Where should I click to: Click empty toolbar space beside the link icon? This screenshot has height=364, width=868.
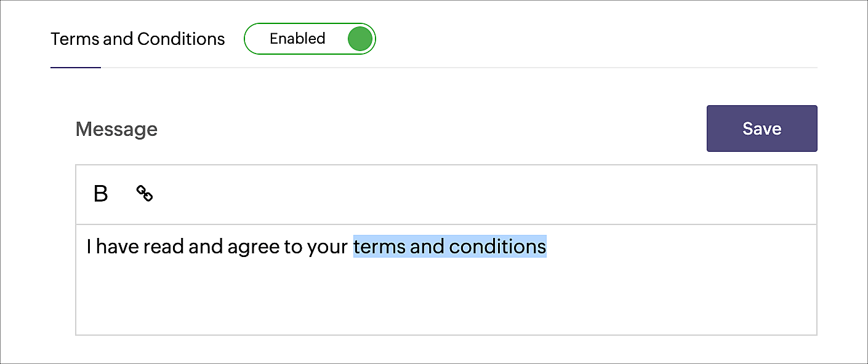[x=480, y=194]
